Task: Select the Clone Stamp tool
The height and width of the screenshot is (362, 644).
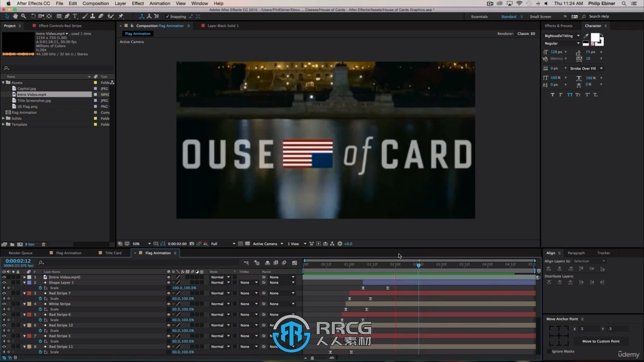Action: point(93,16)
